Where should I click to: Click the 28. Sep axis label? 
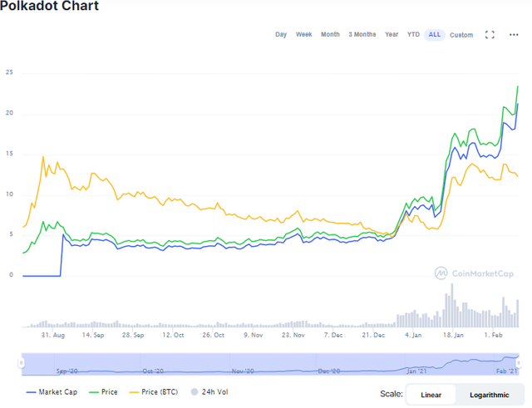[x=133, y=335]
